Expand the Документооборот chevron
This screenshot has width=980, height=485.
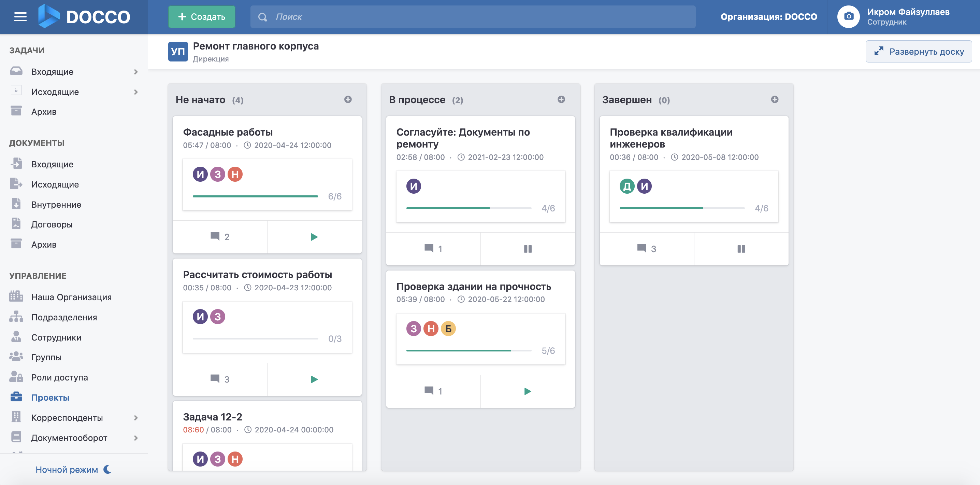pyautogui.click(x=136, y=438)
